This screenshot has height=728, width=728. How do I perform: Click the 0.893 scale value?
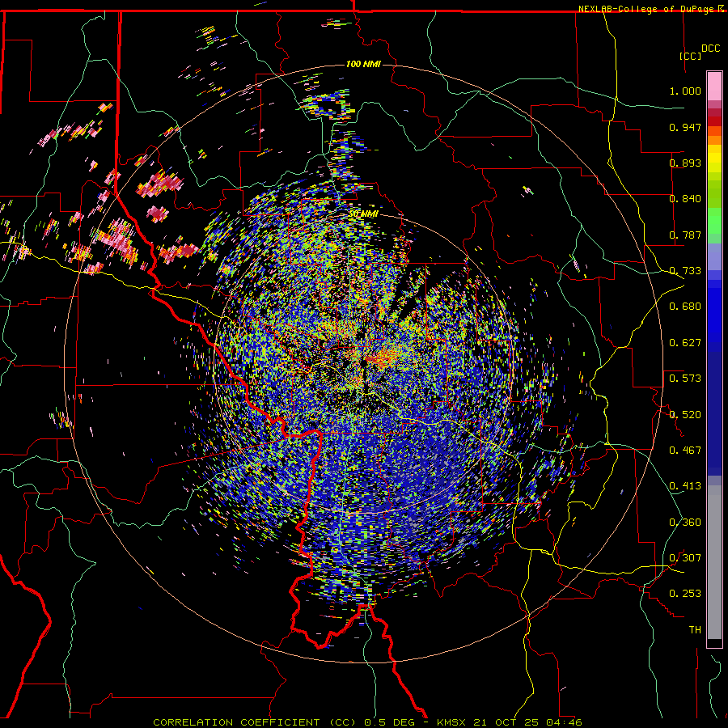[x=685, y=163]
